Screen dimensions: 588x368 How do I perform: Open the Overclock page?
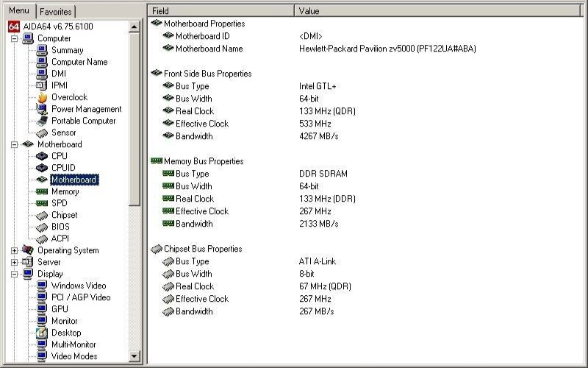69,97
